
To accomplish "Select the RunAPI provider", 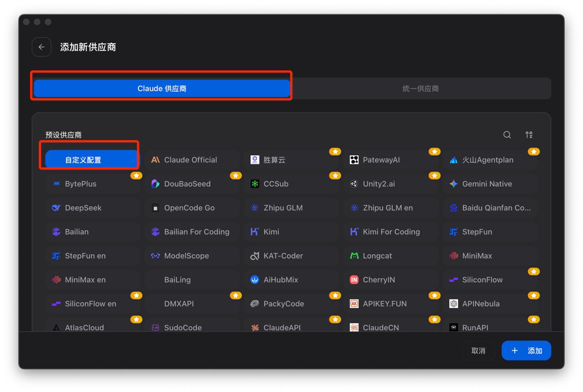I will (x=490, y=325).
